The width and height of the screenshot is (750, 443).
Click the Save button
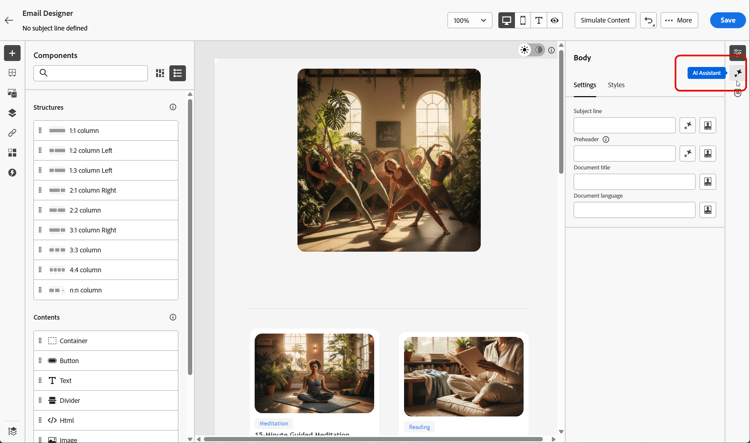tap(728, 20)
